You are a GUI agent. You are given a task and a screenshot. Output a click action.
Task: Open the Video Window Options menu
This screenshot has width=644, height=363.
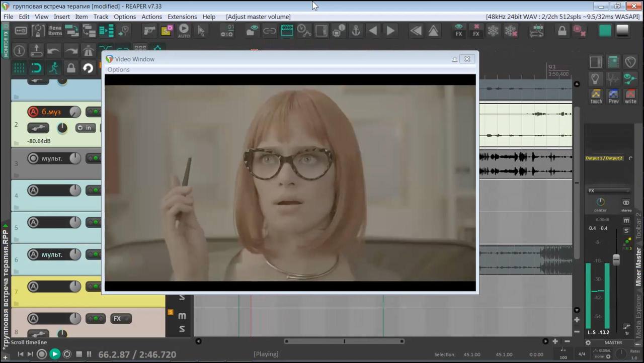tap(118, 70)
